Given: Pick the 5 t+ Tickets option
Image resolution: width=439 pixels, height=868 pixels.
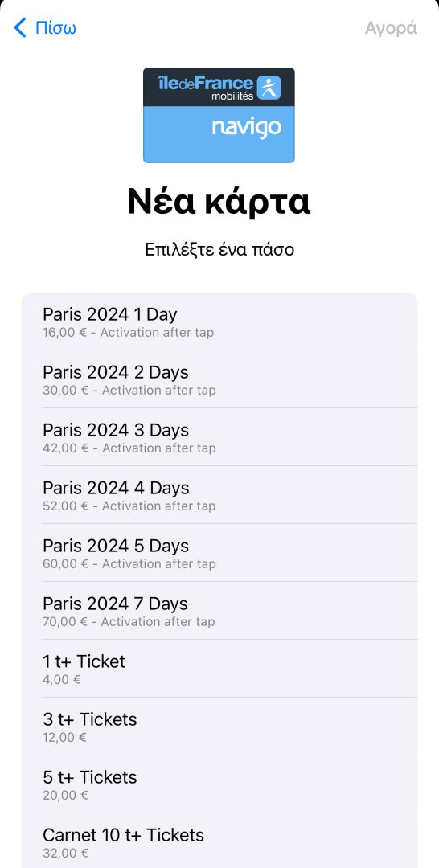Looking at the screenshot, I should (x=219, y=784).
